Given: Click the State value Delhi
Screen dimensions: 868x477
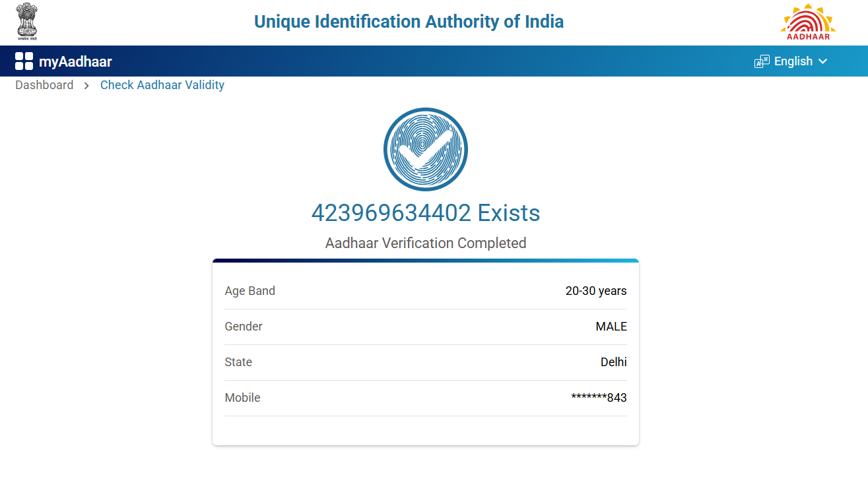Looking at the screenshot, I should 614,362.
